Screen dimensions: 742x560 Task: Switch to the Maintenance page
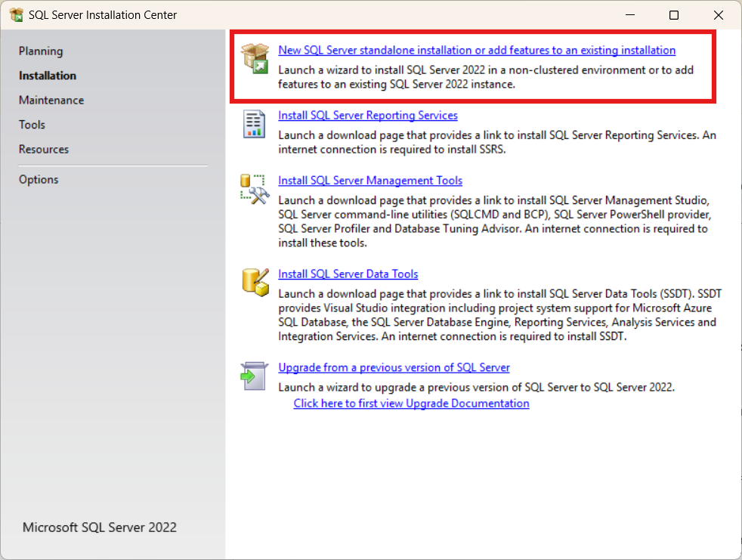click(x=51, y=101)
